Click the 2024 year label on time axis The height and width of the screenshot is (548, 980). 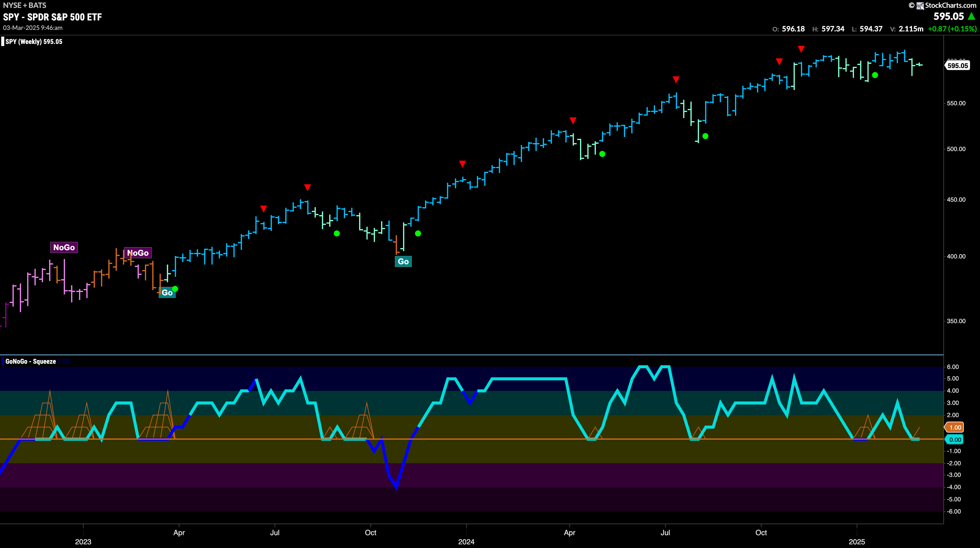point(466,542)
